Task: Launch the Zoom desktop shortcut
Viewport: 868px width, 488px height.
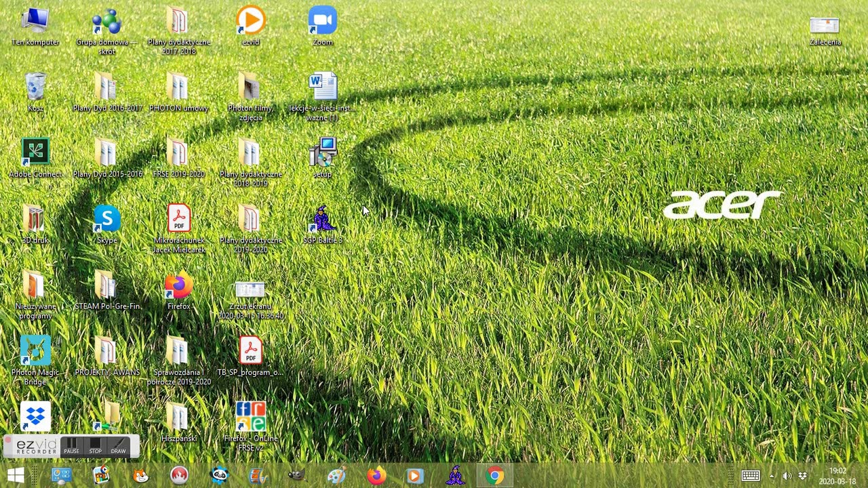Action: pyautogui.click(x=322, y=27)
